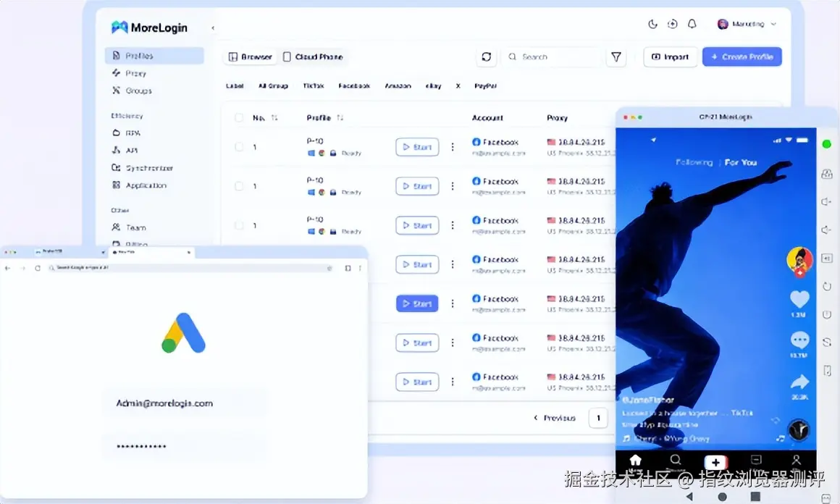Toggle dark mode with the moon icon
Screen dimensions: 840x504
[x=652, y=24]
